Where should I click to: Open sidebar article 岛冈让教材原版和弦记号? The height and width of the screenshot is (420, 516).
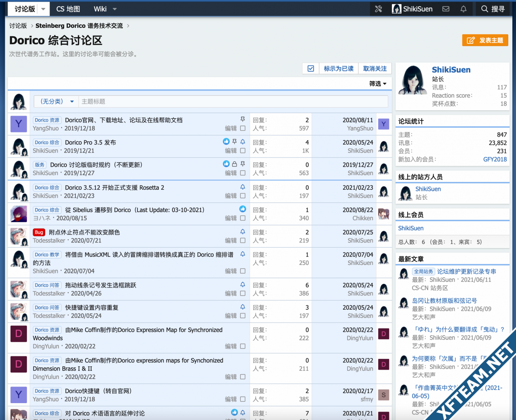pyautogui.click(x=444, y=301)
